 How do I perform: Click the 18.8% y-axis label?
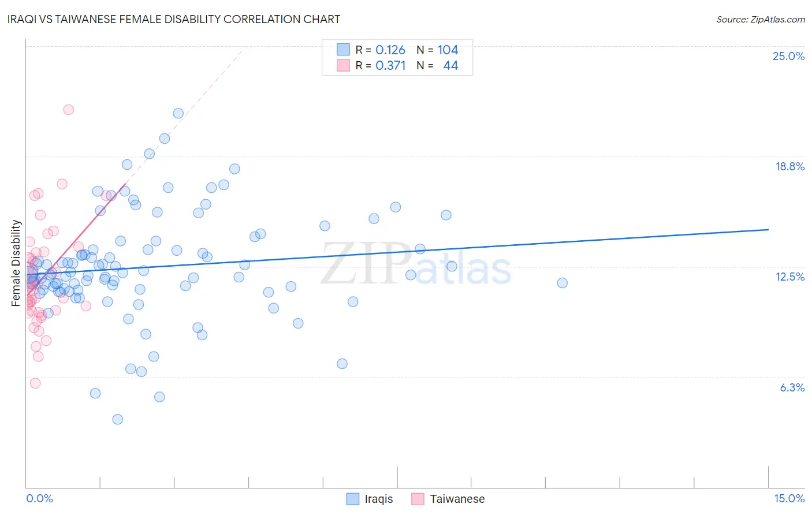coord(789,166)
